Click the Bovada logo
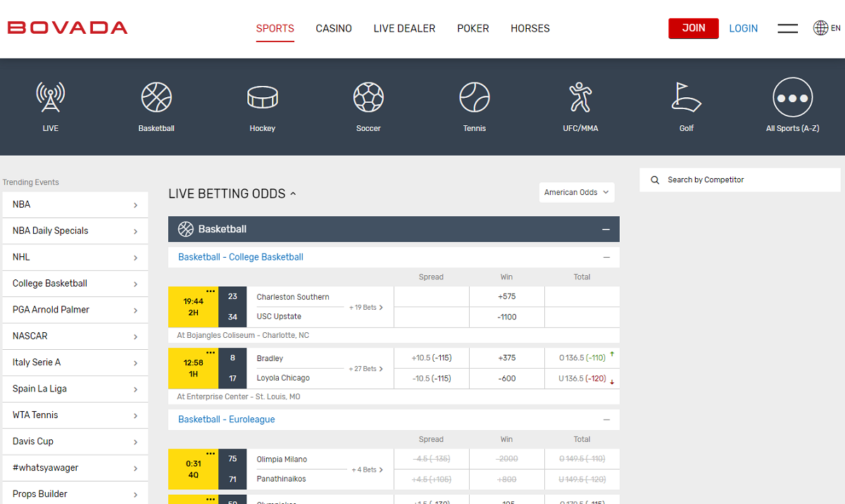845x504 pixels. 68,28
